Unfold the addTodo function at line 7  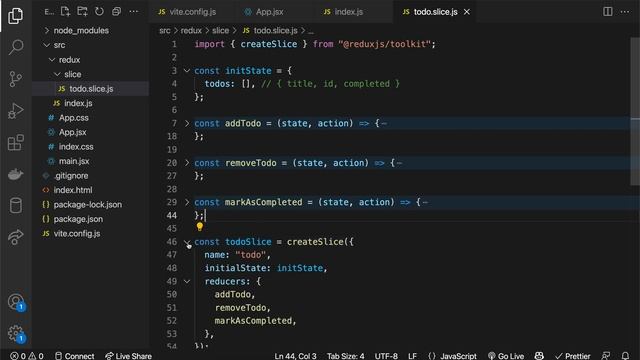pyautogui.click(x=187, y=123)
